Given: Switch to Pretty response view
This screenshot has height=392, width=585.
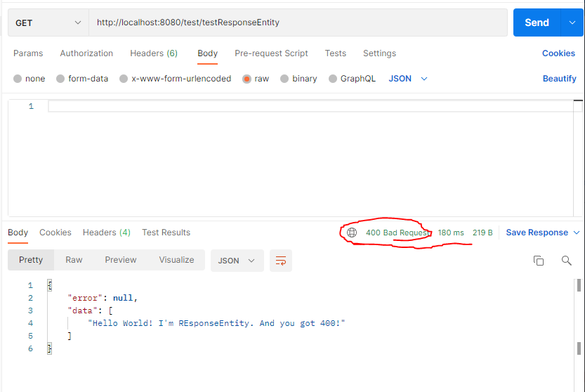Looking at the screenshot, I should tap(31, 260).
